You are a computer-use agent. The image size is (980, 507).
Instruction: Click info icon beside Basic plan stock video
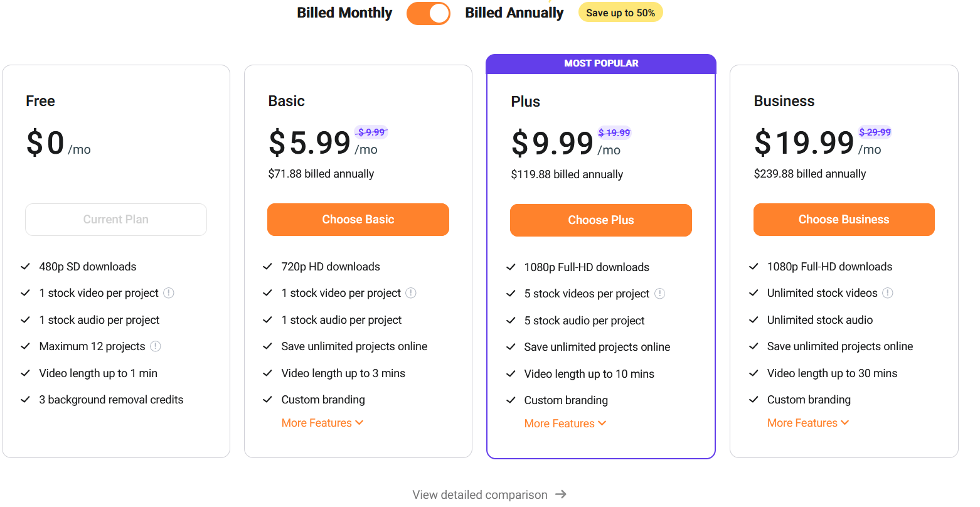pyautogui.click(x=411, y=293)
